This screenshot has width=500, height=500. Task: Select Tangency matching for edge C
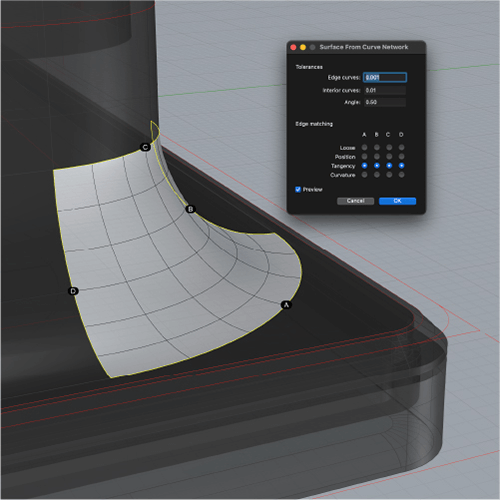click(389, 166)
